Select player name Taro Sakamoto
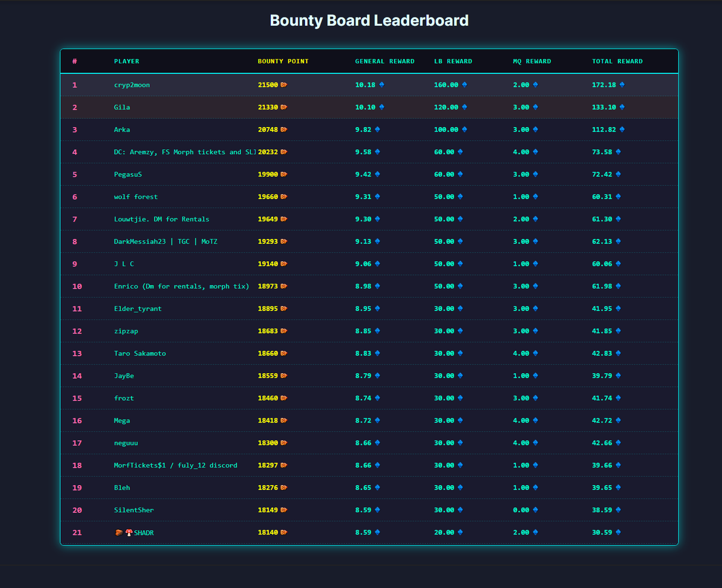722x588 pixels. point(140,353)
